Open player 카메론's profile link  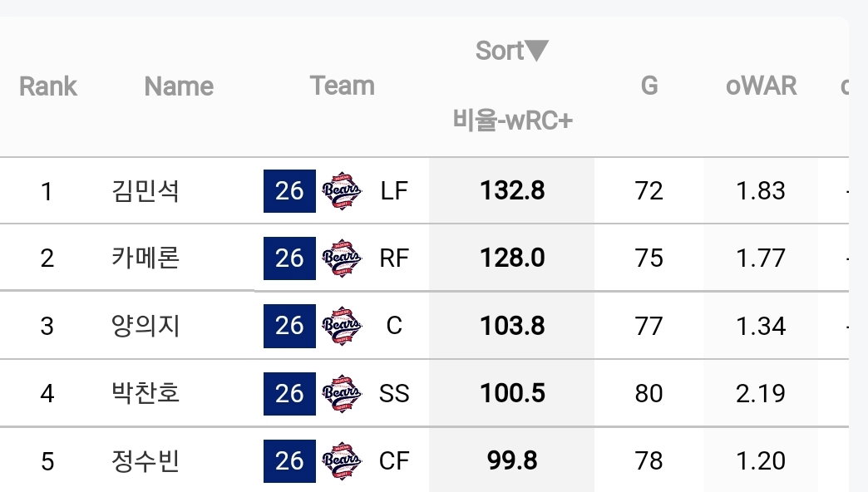(145, 258)
